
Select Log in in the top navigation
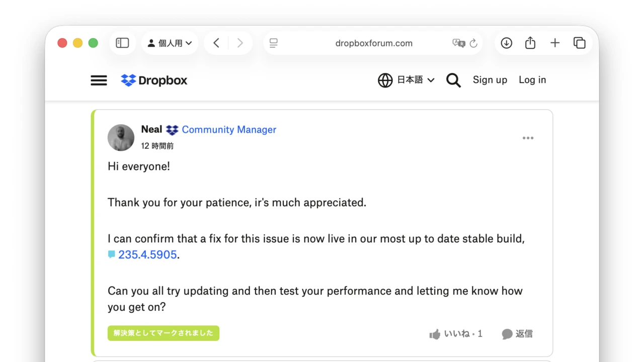(532, 80)
